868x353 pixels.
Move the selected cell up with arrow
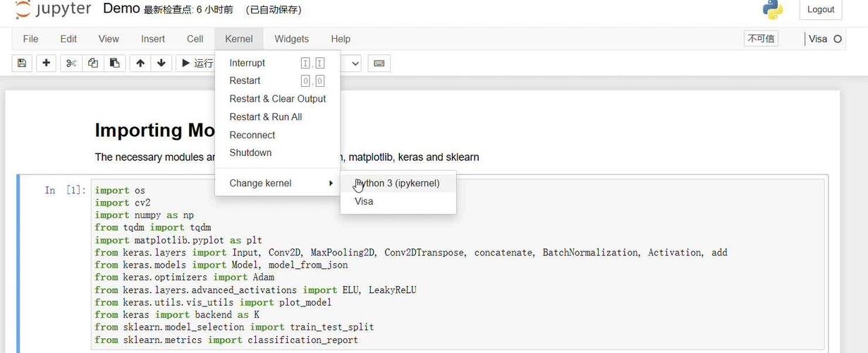pos(140,63)
